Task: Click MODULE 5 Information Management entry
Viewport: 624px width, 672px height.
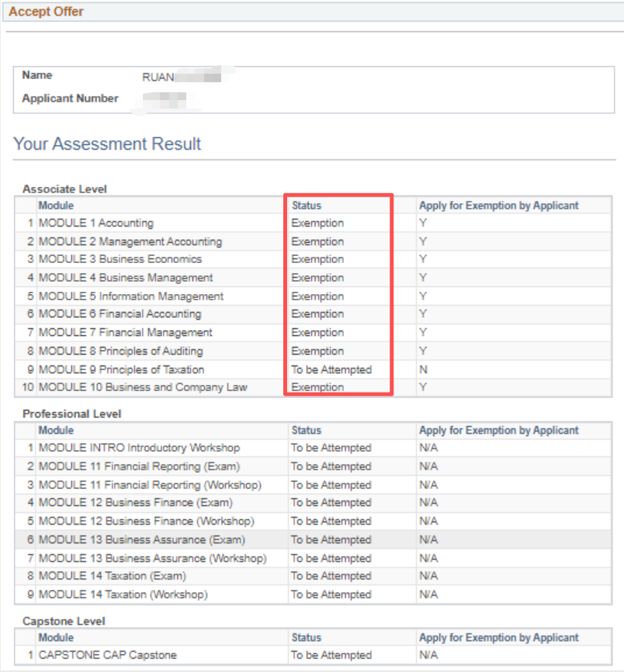Action: click(x=130, y=296)
